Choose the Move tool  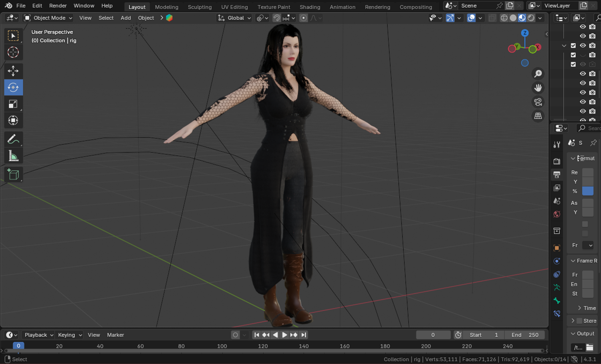13,71
